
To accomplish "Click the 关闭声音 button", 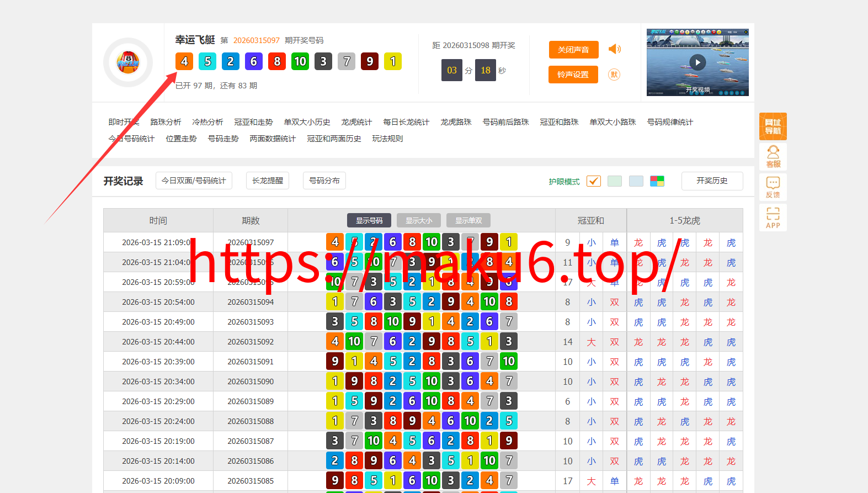I will pyautogui.click(x=573, y=49).
